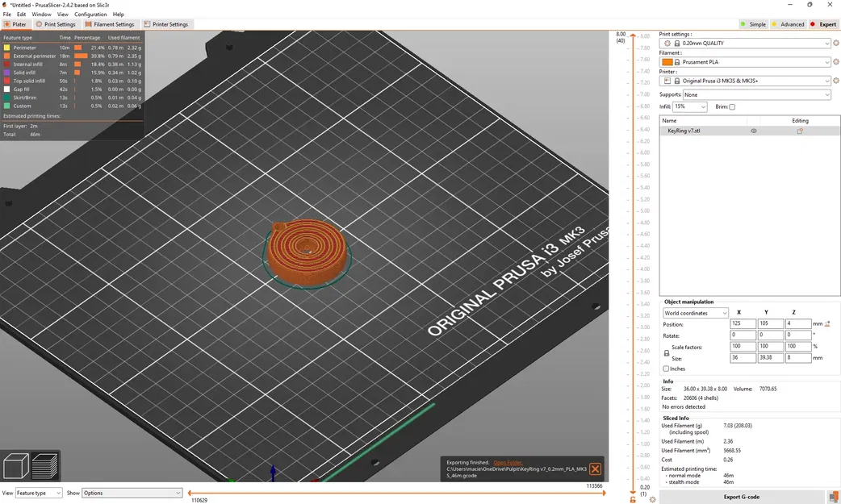Viewport: 841px width, 504px height.
Task: Click the lock icon on vertical layer slider
Action: (633, 499)
